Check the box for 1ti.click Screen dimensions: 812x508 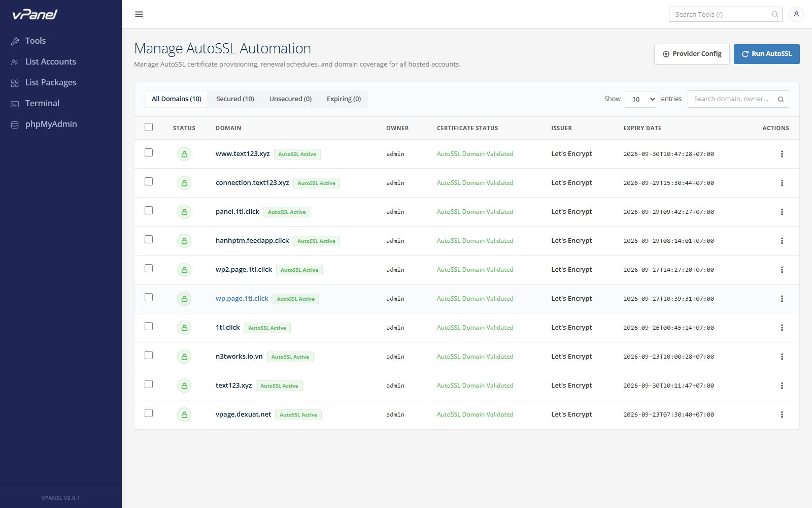149,326
